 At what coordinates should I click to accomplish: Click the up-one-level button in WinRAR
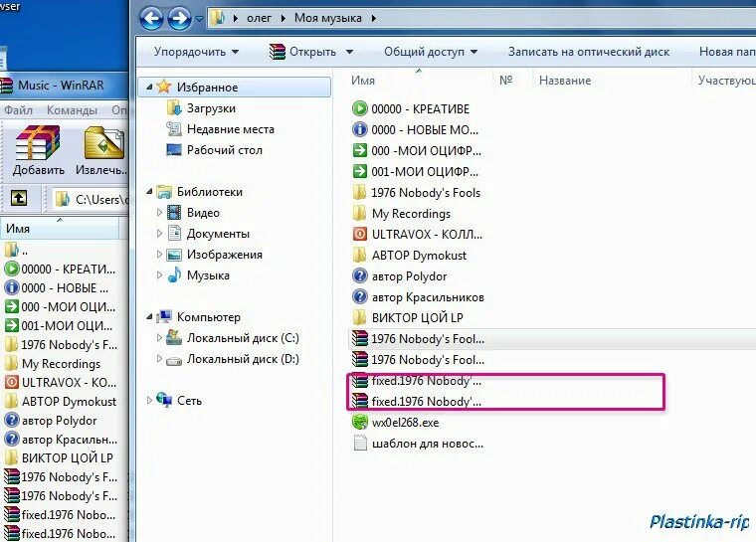tap(19, 198)
